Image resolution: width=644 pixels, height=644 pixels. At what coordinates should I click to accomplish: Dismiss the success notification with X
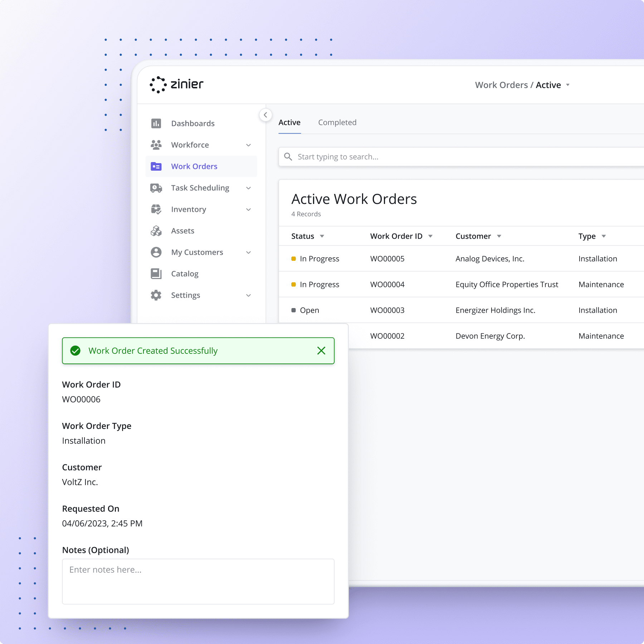coord(321,351)
